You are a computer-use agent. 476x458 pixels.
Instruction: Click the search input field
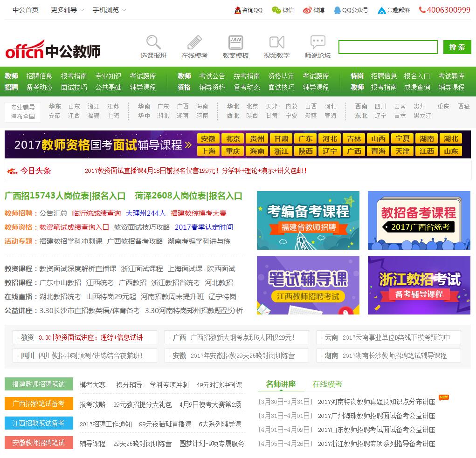pos(388,47)
